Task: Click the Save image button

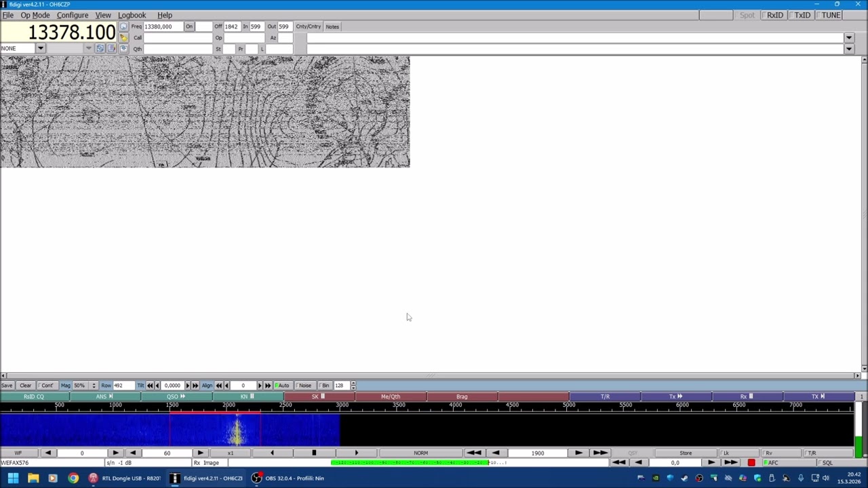Action: click(x=6, y=386)
